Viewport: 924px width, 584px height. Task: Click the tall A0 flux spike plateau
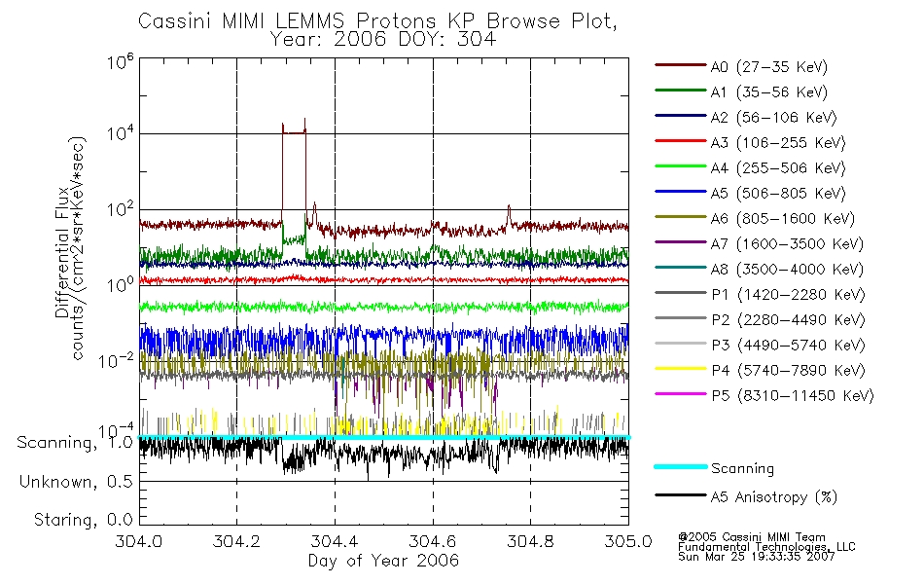tap(294, 132)
